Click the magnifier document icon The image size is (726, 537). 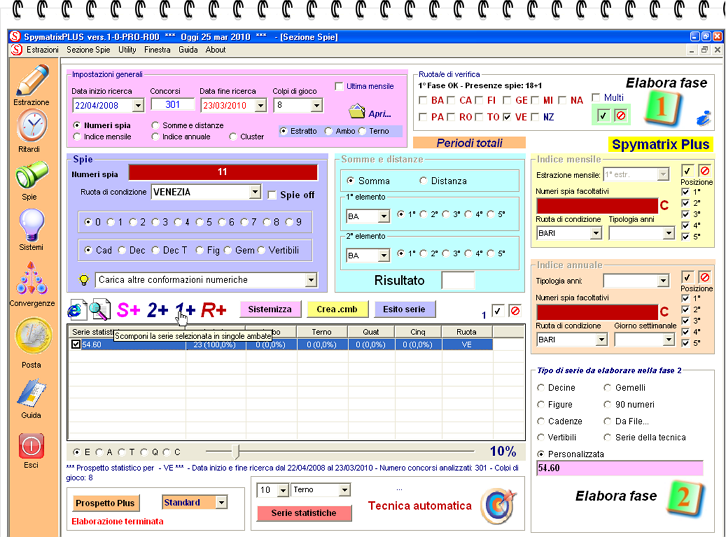pos(100,310)
